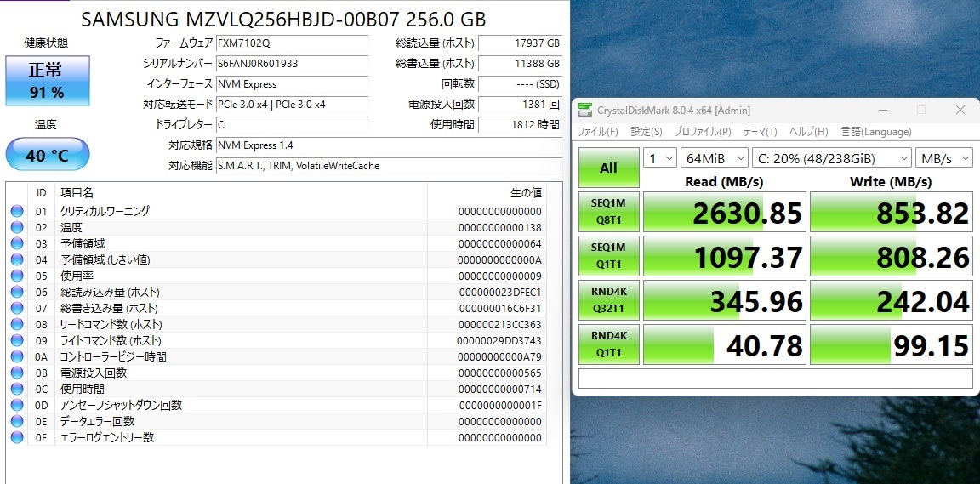Click the 対応規格 field NVM Express 1.4
This screenshot has height=484, width=980.
pos(389,145)
